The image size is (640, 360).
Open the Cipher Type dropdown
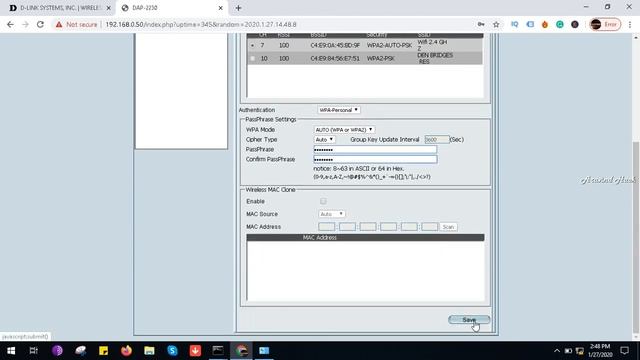[324, 140]
